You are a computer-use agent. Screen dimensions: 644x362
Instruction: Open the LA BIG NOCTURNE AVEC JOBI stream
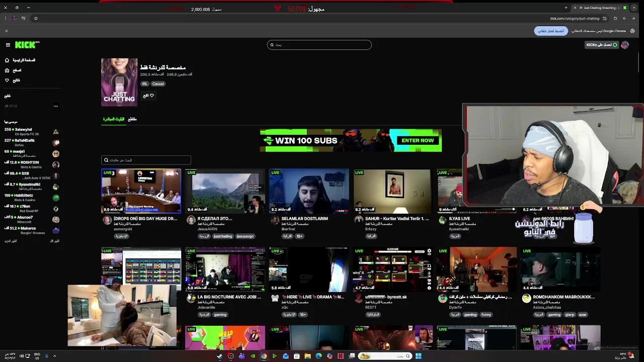point(225,269)
